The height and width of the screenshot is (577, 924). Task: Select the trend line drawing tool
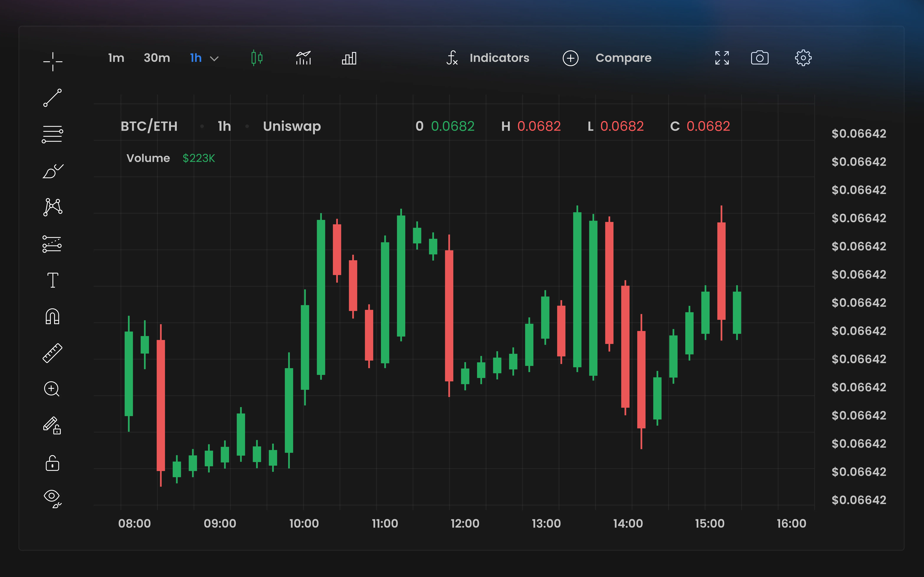(53, 98)
